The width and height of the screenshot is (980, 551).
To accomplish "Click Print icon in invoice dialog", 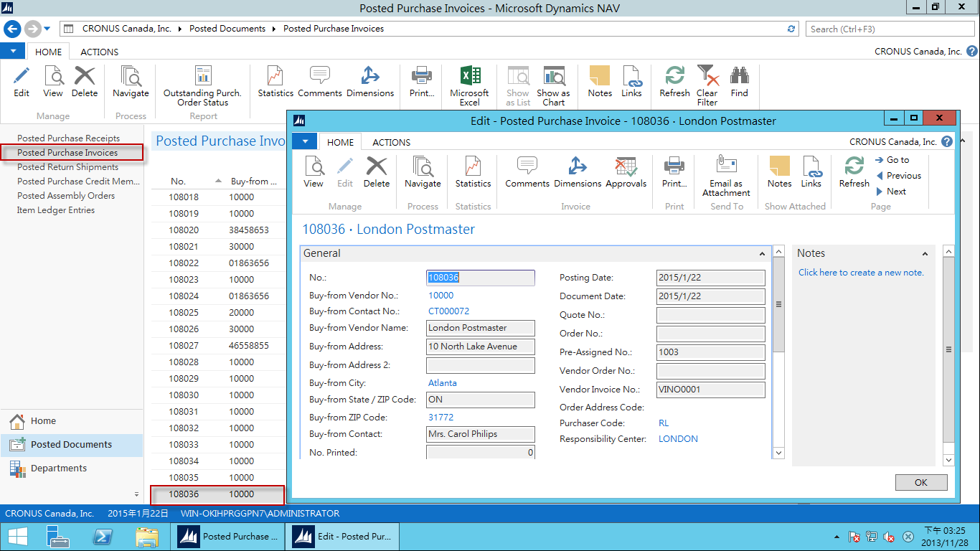I will [x=674, y=172].
